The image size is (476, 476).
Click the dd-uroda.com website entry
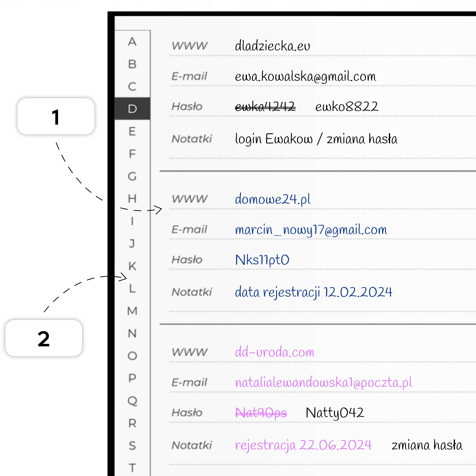tap(275, 352)
